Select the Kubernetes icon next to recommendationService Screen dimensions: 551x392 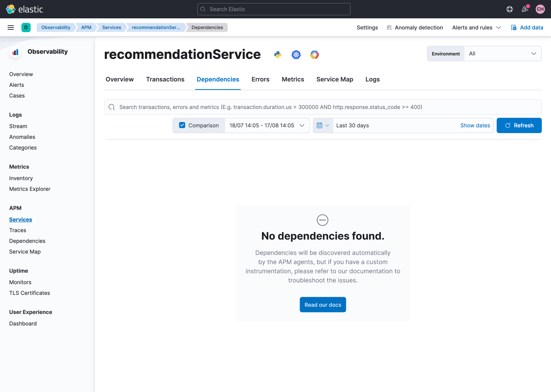[x=296, y=54]
